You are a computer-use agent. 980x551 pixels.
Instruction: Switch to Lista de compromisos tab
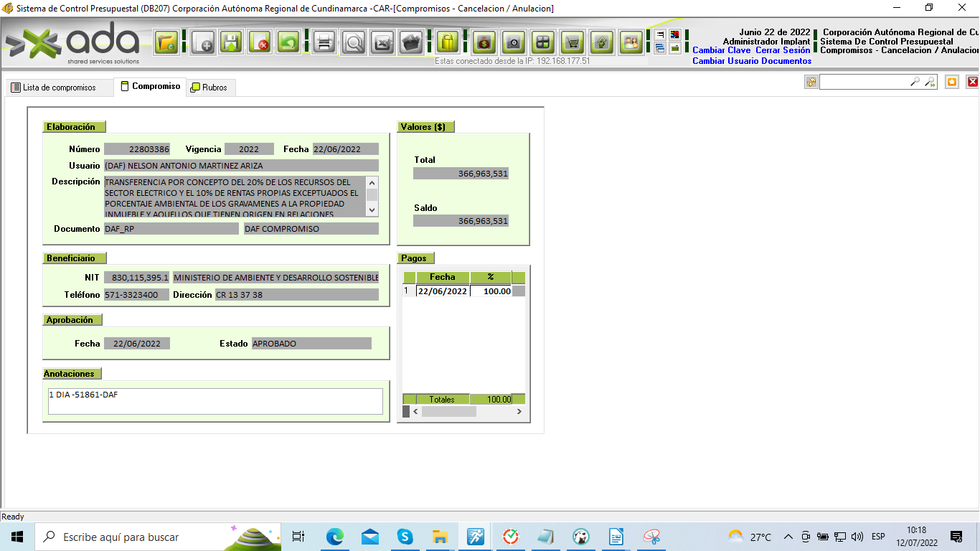(x=53, y=88)
